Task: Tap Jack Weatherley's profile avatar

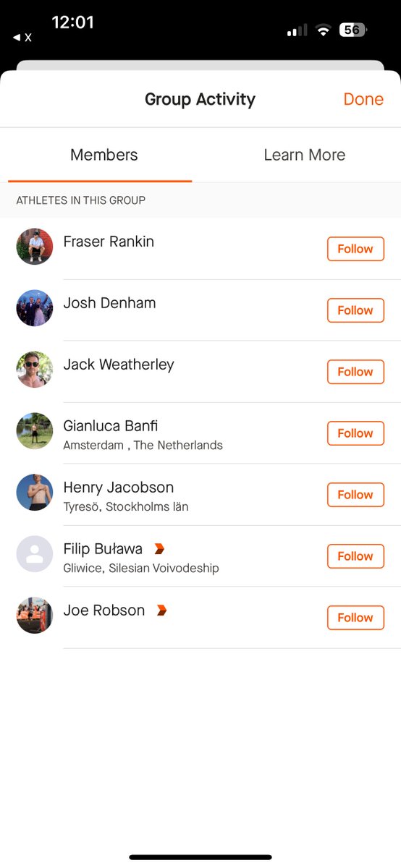Action: point(35,370)
